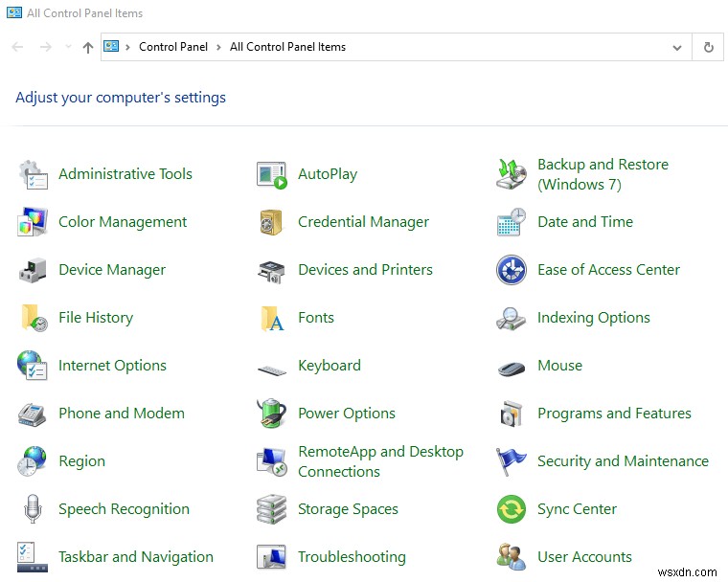Click the AutoPlay icon

(x=272, y=175)
